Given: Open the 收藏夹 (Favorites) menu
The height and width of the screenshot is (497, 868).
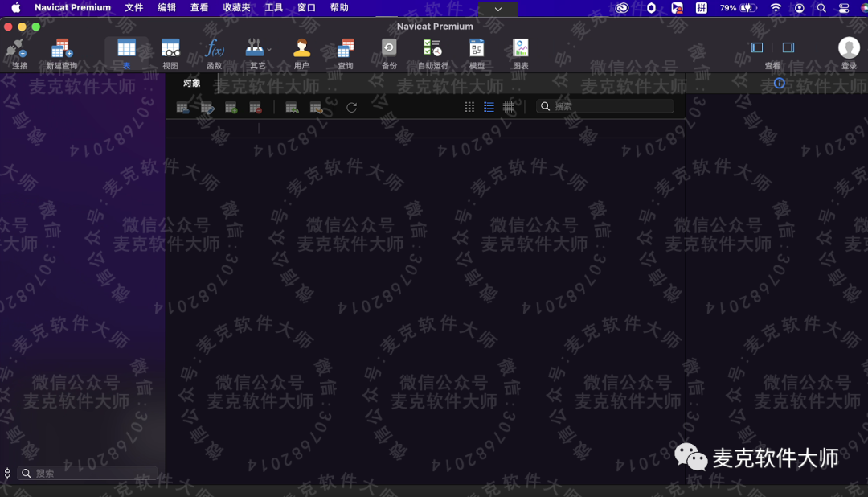Looking at the screenshot, I should (x=236, y=8).
